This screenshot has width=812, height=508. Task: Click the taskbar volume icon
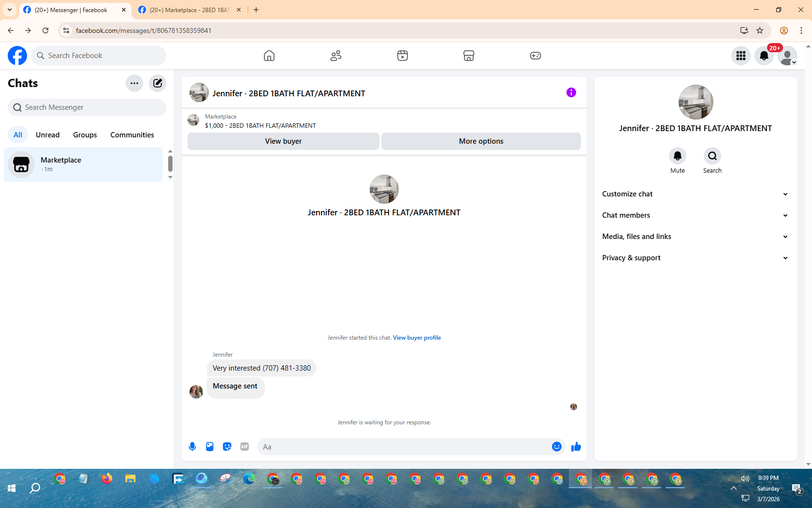(745, 478)
